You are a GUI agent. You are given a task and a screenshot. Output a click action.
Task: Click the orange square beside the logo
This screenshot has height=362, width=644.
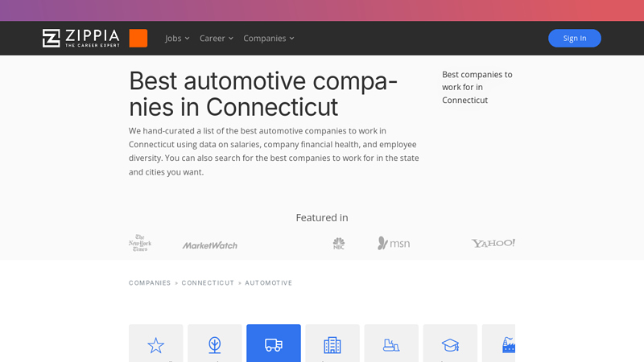[x=138, y=38]
